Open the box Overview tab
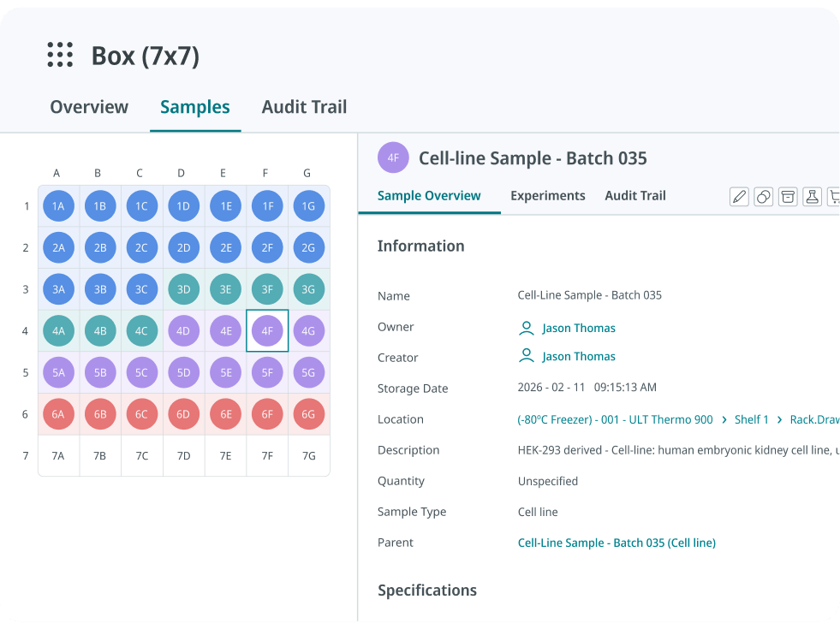The image size is (840, 629). [x=89, y=107]
